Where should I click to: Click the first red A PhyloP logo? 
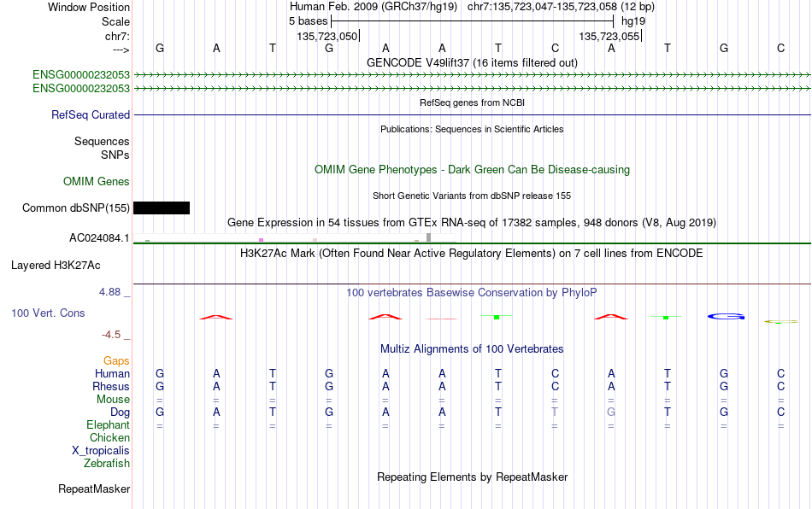216,317
